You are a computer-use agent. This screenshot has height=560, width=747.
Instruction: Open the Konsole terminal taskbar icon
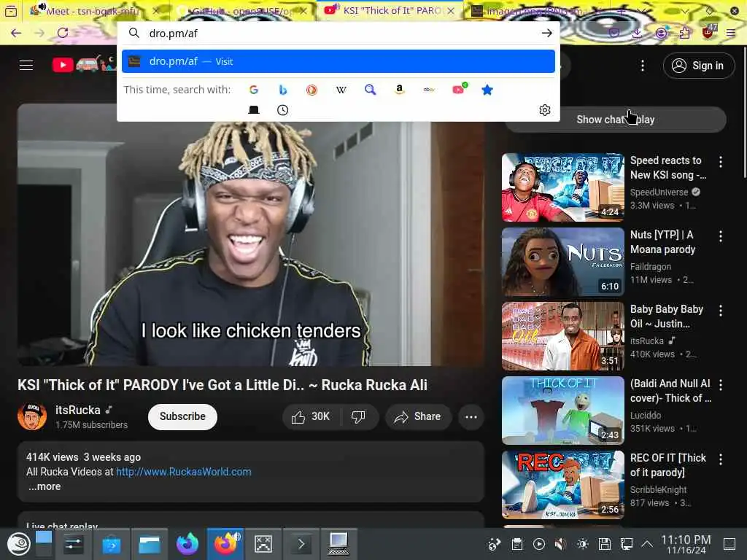coord(301,543)
